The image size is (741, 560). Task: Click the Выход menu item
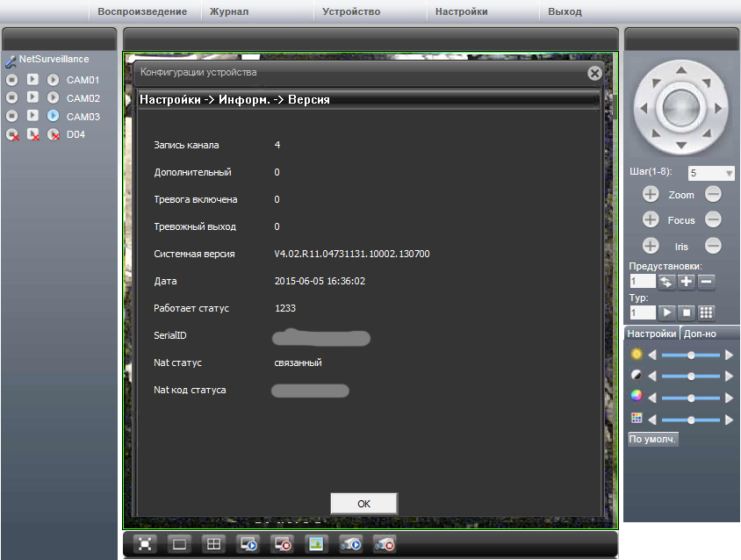[565, 11]
